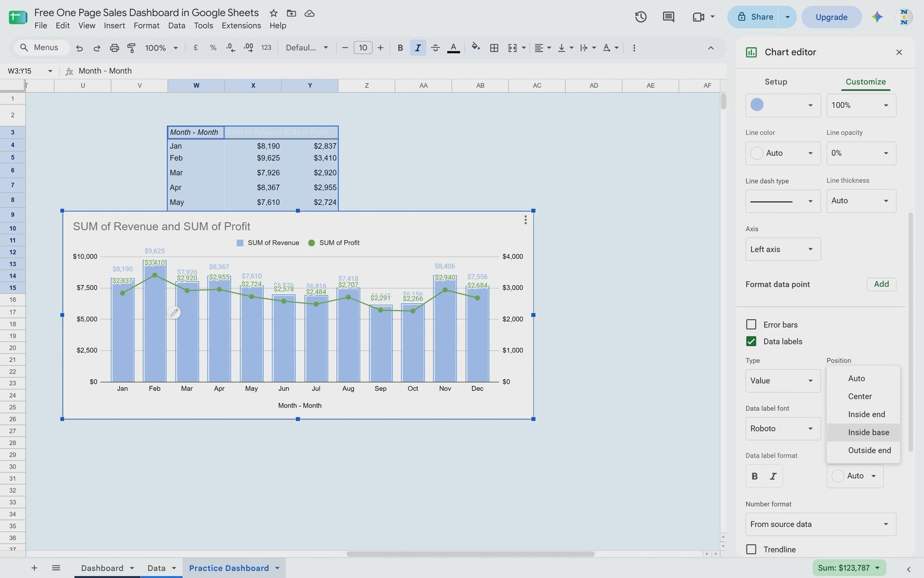
Task: Collapse the toolbar with up chevron
Action: pos(711,48)
